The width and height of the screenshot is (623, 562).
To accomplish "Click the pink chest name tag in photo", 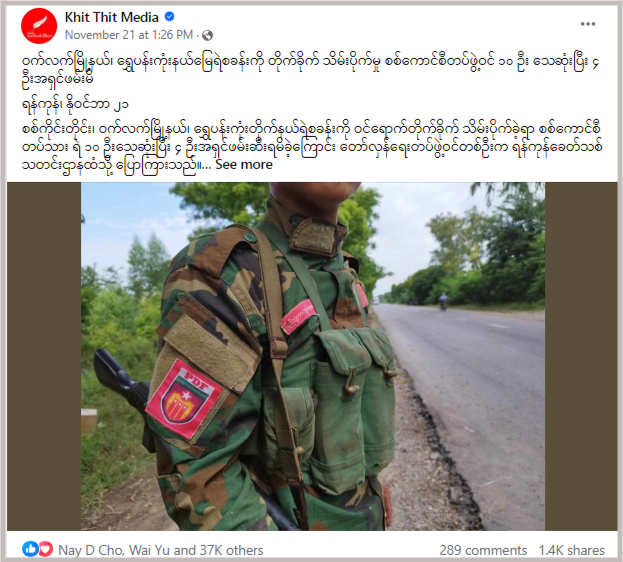I will 298,316.
